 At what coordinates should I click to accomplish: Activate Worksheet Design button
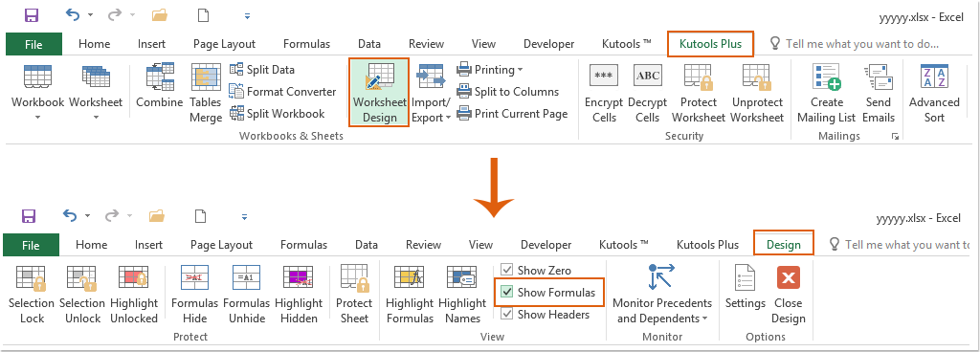379,93
